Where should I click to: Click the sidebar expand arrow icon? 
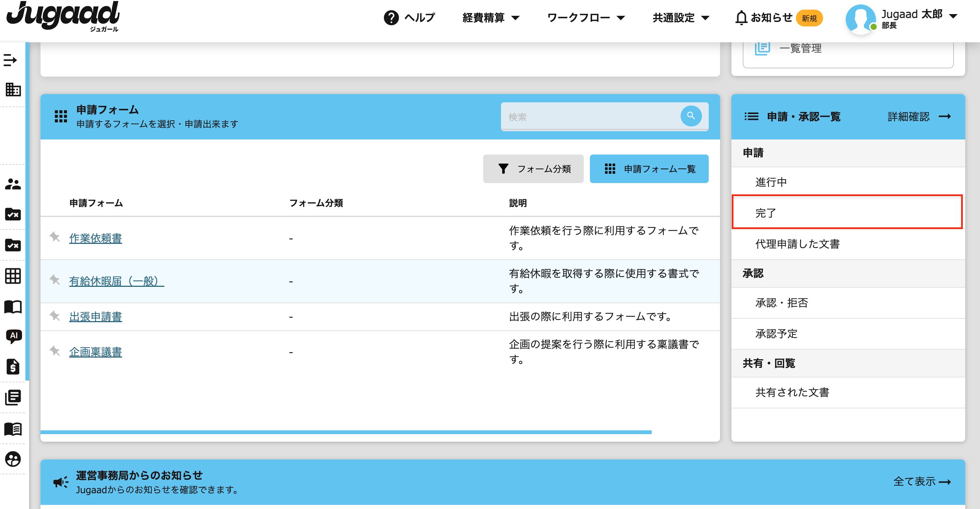tap(10, 60)
